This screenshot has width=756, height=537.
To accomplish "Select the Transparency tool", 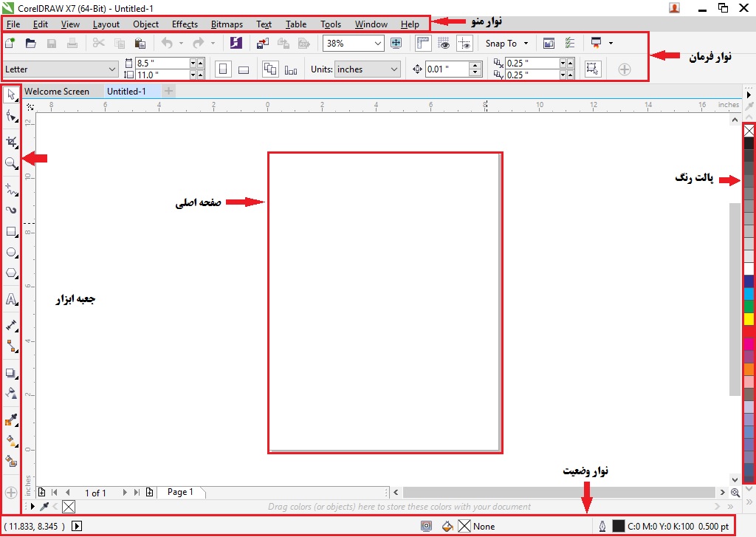I will tap(11, 393).
